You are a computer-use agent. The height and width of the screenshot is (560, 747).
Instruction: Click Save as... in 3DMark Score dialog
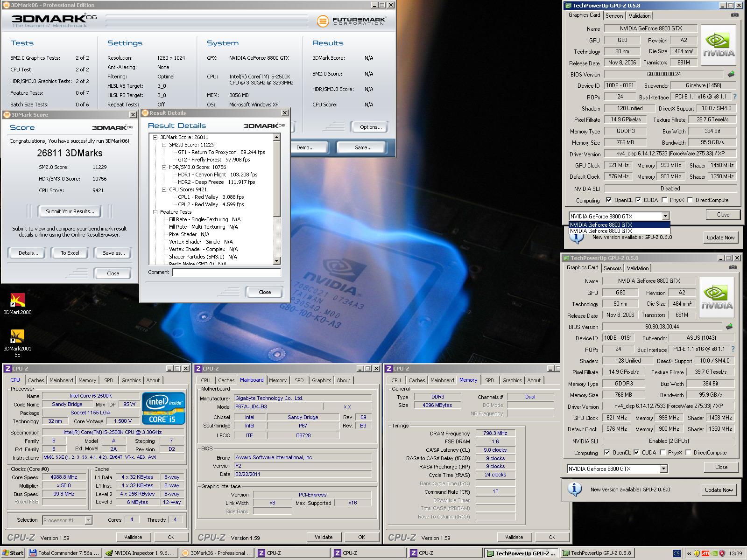[114, 253]
